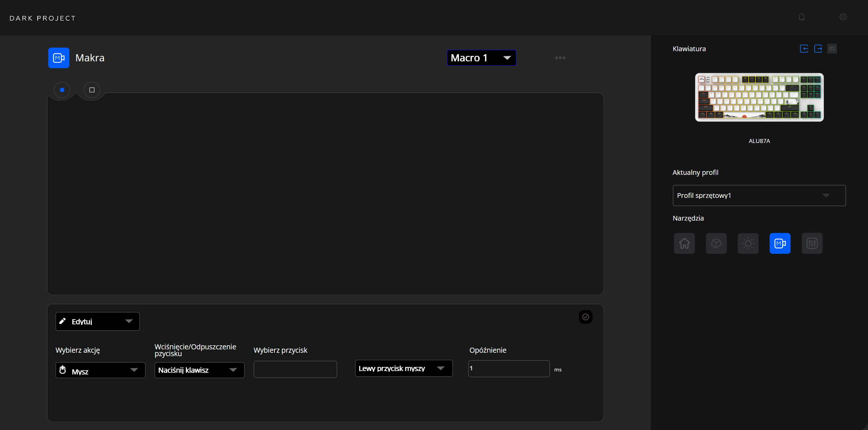Expand the Macro 1 dropdown
Screen dimensions: 868x430
tap(481, 58)
